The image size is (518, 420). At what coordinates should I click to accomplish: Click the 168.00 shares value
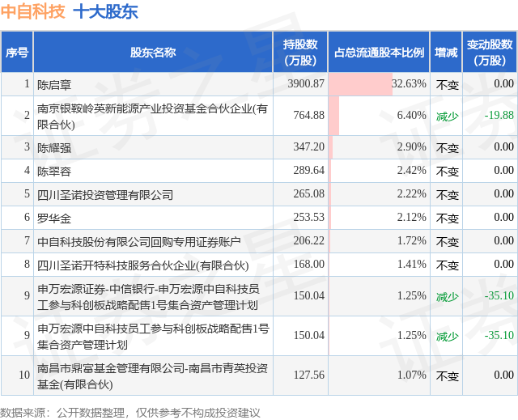(309, 264)
